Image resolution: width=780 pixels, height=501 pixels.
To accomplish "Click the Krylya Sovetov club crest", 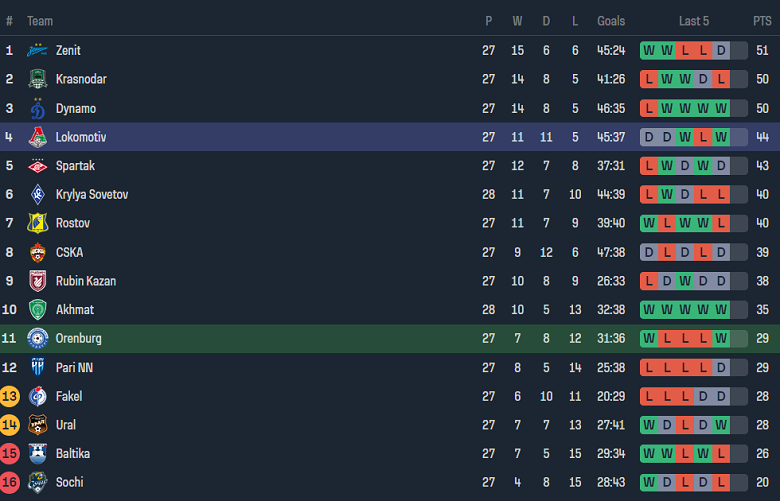I will pyautogui.click(x=38, y=195).
